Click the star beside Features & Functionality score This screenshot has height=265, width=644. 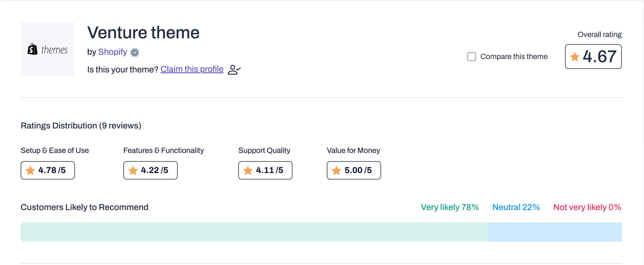point(133,170)
